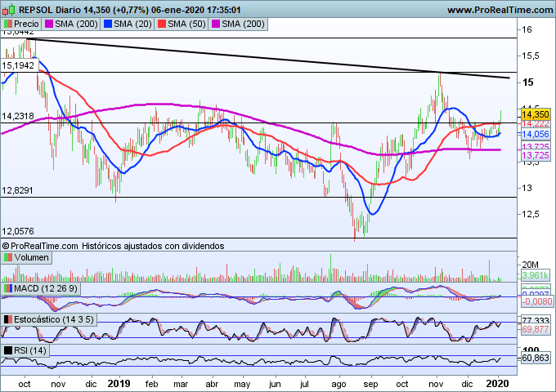556x392 pixels.
Task: Click the 15,5 price axis label
Action: click(x=530, y=56)
